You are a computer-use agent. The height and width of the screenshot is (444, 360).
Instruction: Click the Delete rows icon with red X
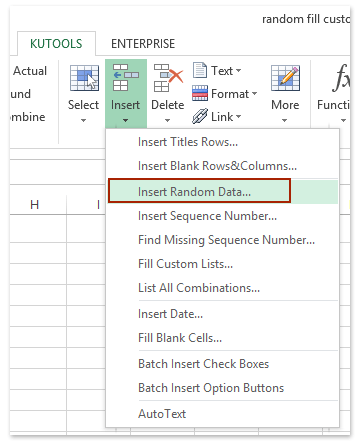168,78
